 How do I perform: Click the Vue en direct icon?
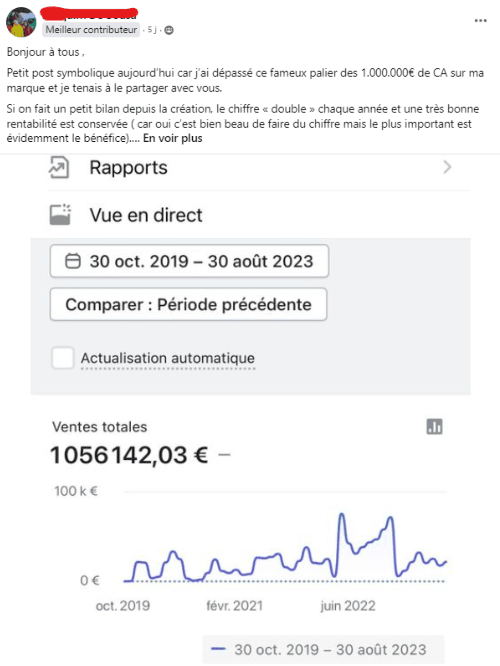pyautogui.click(x=60, y=214)
